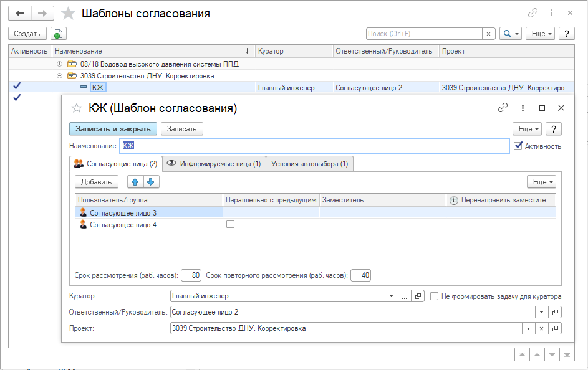Image resolution: width=588 pixels, height=370 pixels.
Task: Expand the 08/18 Водовод folder
Action: point(59,64)
